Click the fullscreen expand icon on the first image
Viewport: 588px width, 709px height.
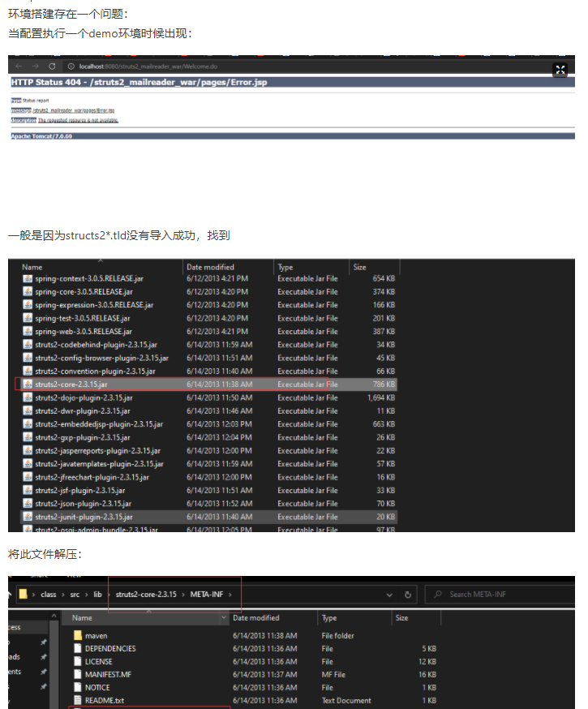coord(560,70)
